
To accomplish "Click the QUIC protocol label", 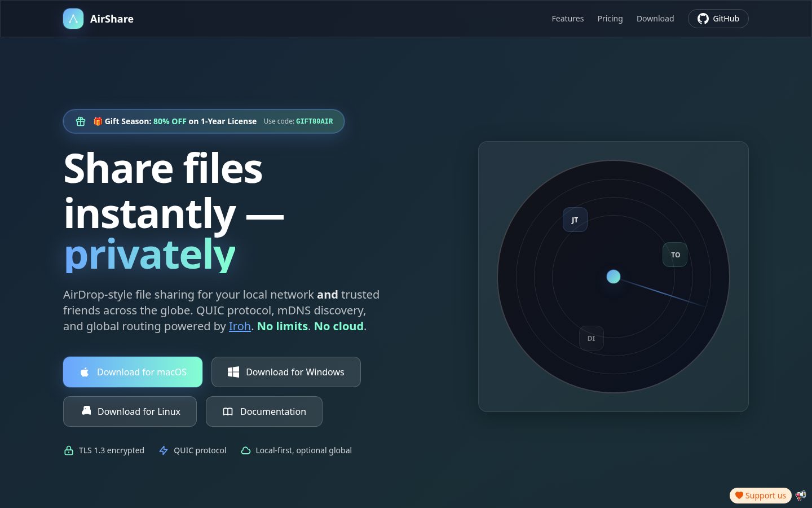I will pos(200,450).
